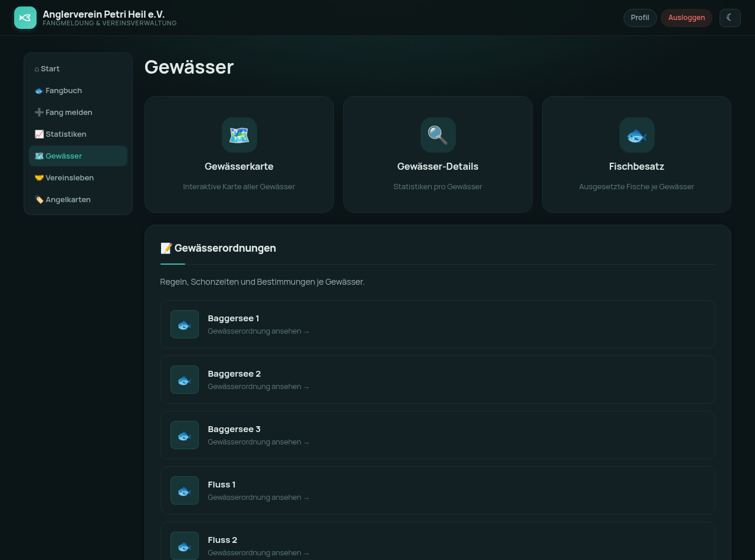Click the Fluss 2 row title
This screenshot has height=560, width=755.
coord(222,540)
